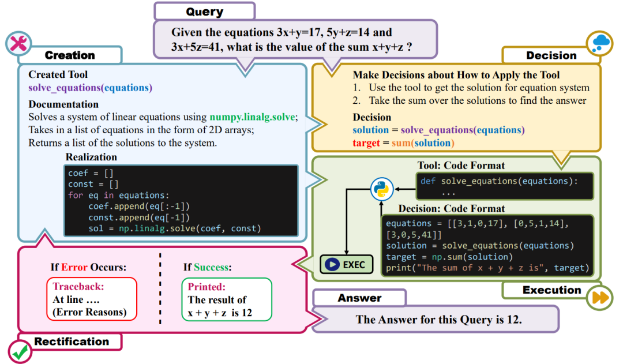
Task: Click the thinking cloud Decision icon
Action: pos(599,43)
